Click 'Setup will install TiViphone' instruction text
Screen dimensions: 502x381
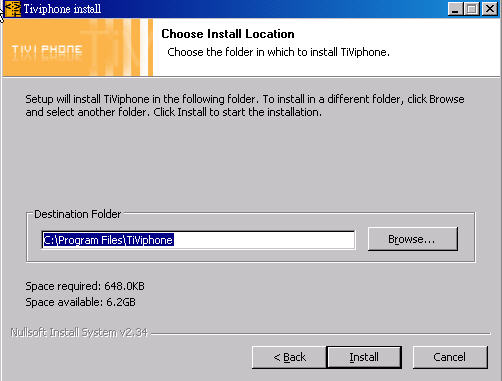click(x=245, y=105)
